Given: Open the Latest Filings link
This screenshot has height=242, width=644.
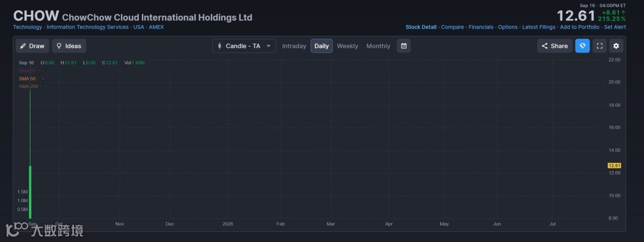Looking at the screenshot, I should pyautogui.click(x=538, y=27).
